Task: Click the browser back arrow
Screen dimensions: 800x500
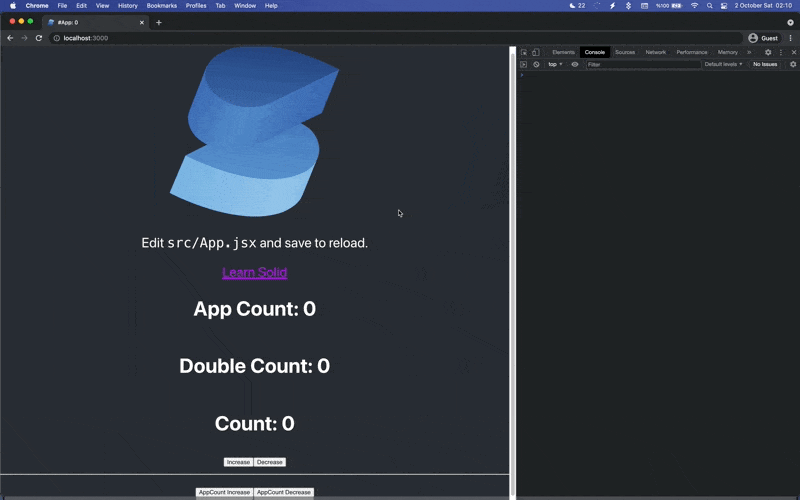Action: (x=11, y=38)
